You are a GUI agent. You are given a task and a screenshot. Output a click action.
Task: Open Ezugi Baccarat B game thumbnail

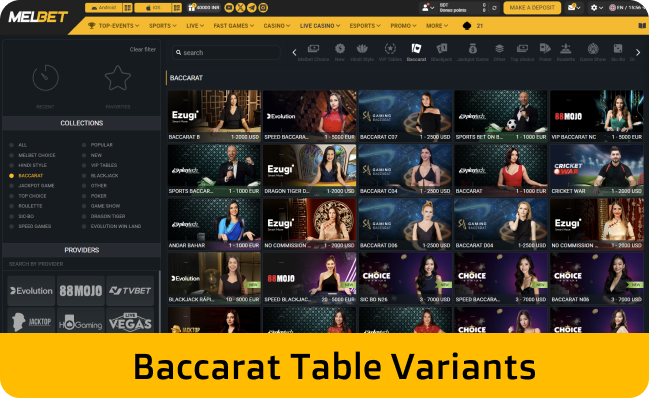[214, 116]
